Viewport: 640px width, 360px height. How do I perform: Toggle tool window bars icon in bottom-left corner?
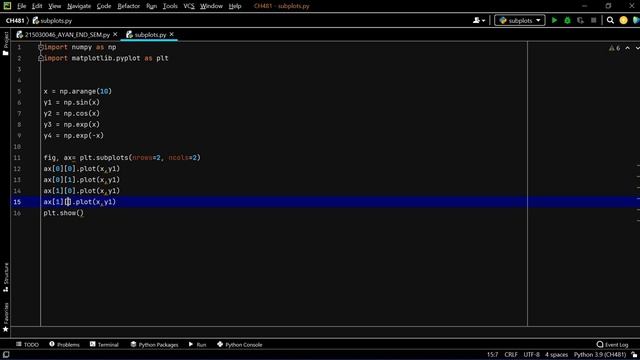pyautogui.click(x=6, y=355)
